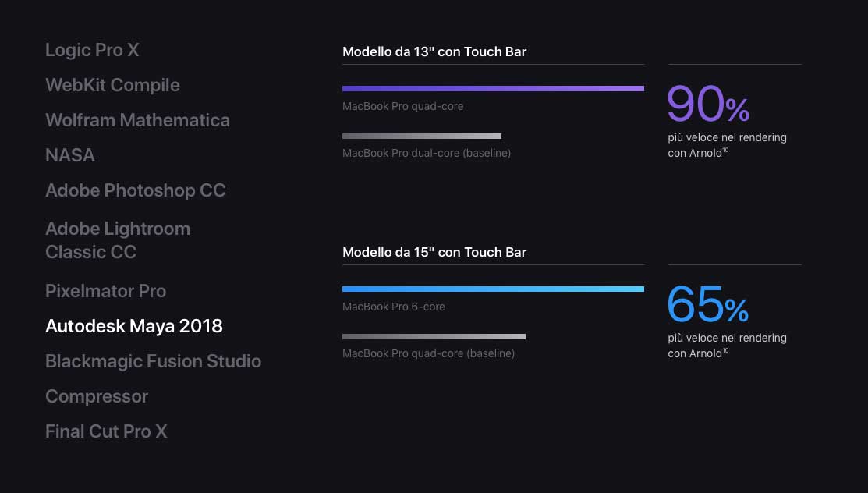Open Adobe Lightroom Classic CC results
The height and width of the screenshot is (493, 868).
pyautogui.click(x=118, y=240)
